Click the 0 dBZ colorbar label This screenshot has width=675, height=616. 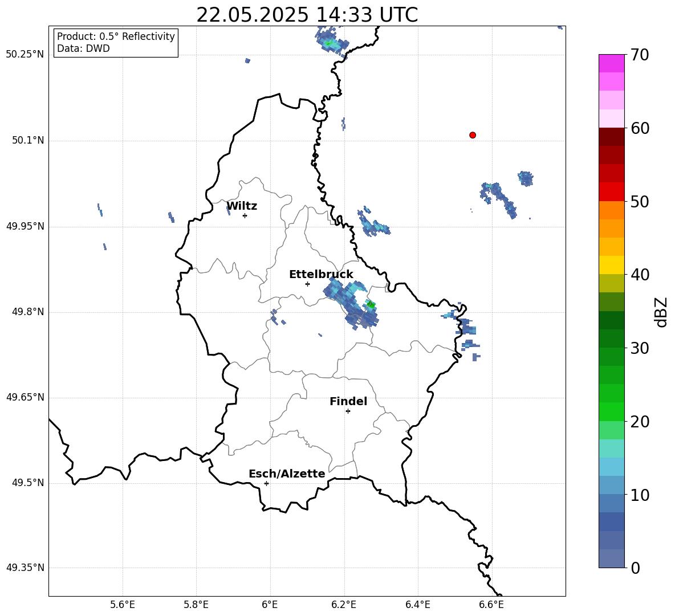tap(635, 568)
